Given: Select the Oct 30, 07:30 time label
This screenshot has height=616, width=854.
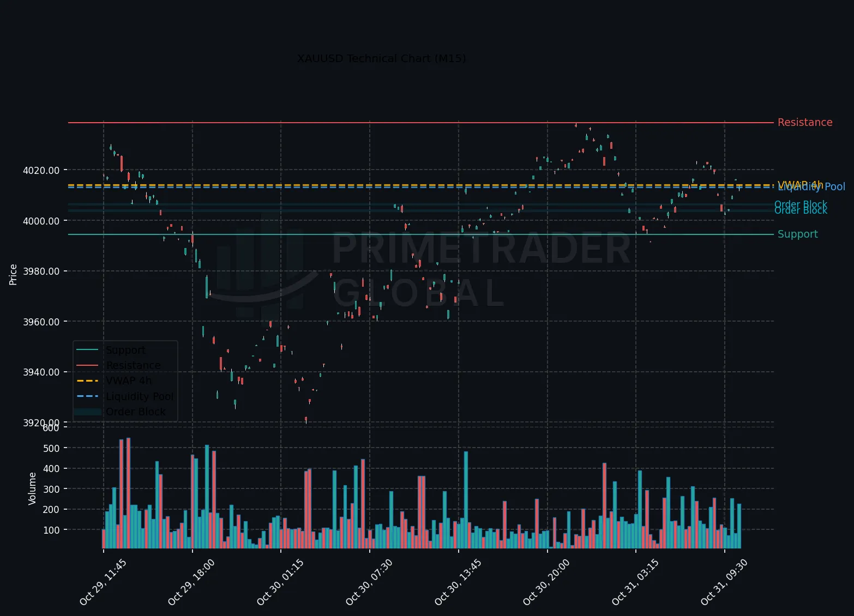Looking at the screenshot, I should coord(369,582).
